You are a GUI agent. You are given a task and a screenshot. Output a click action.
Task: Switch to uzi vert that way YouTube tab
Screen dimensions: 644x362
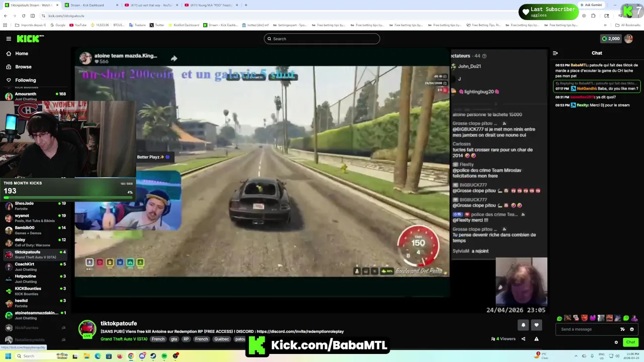tap(151, 5)
